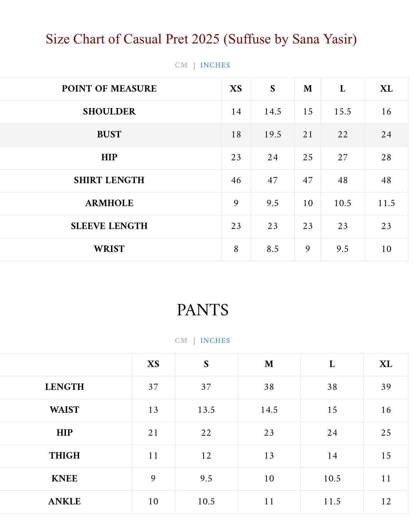Click the WAIST row label in Pants table
The width and height of the screenshot is (413, 532).
point(64,410)
